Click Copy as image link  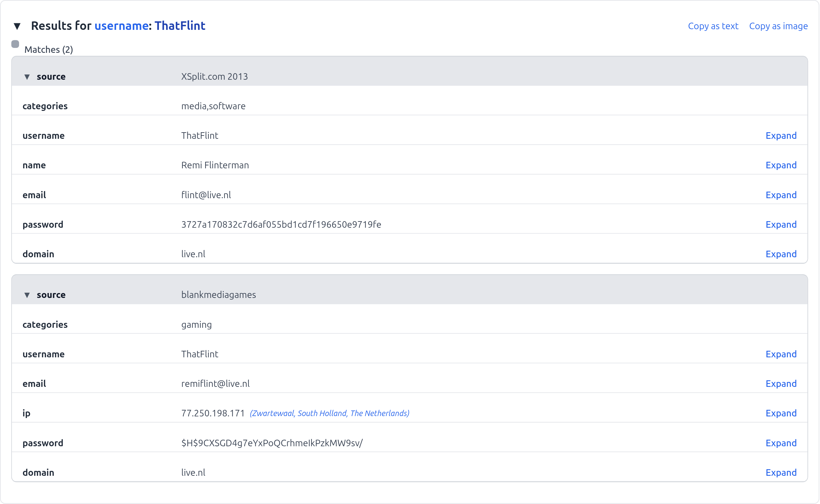779,26
